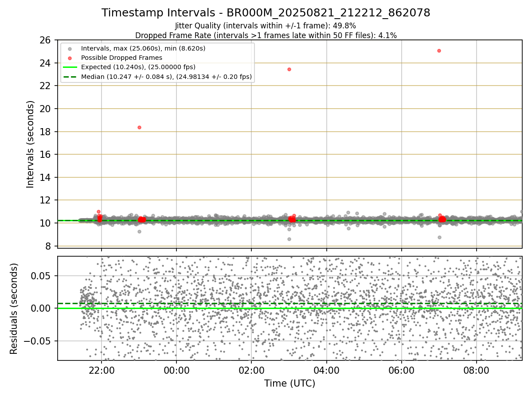Click the legend entry 'Intervals, max (25.060s), min (8.620s)'
The width and height of the screenshot is (532, 399).
pyautogui.click(x=143, y=48)
